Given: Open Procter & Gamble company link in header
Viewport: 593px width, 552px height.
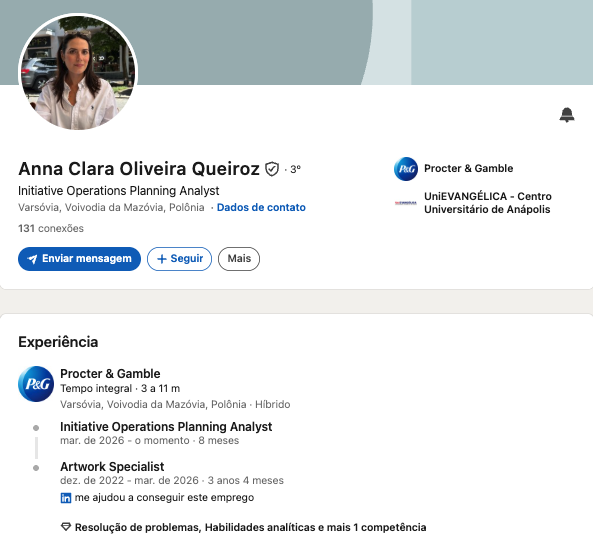Looking at the screenshot, I should pos(468,169).
